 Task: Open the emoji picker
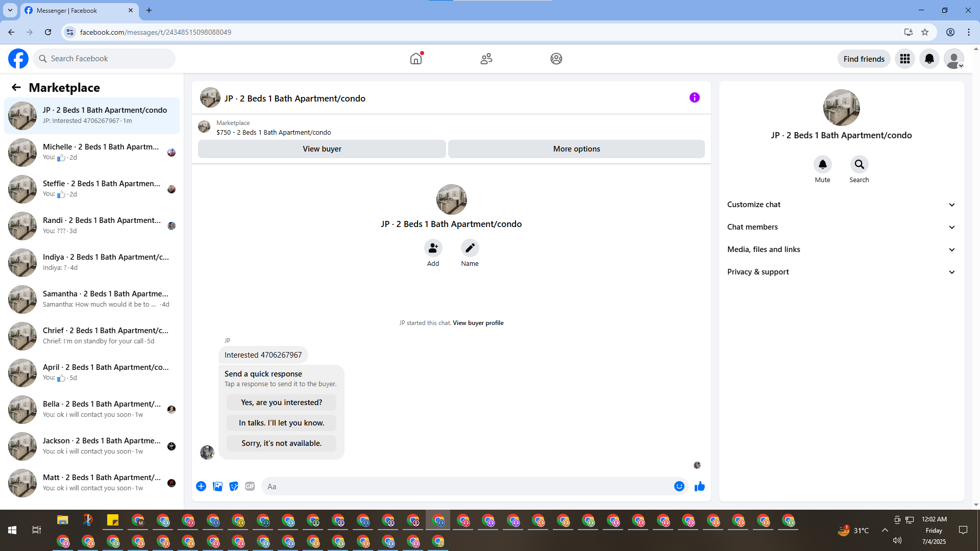[x=679, y=486]
